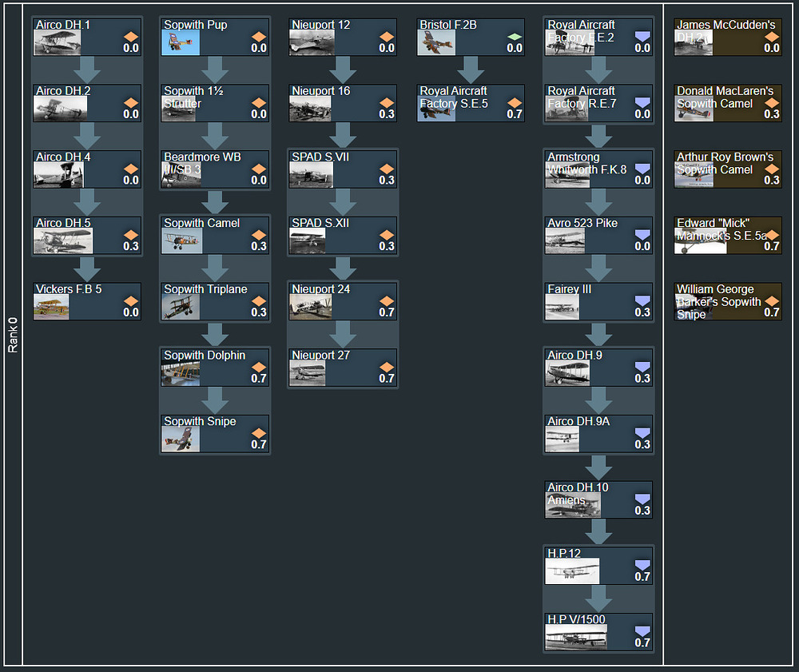The image size is (799, 672).
Task: Open James McCudden's DH.2 premium card
Action: point(727,38)
